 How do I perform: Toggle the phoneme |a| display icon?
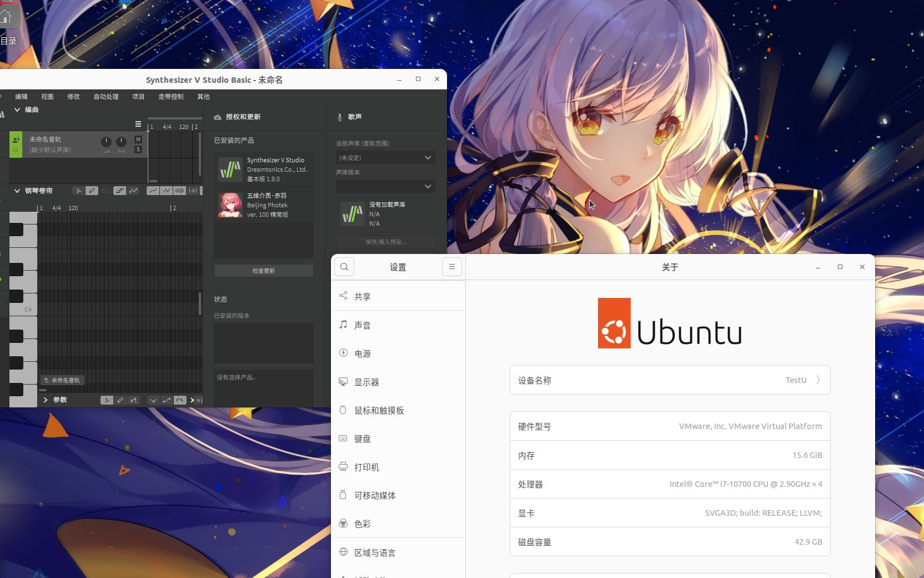(193, 191)
